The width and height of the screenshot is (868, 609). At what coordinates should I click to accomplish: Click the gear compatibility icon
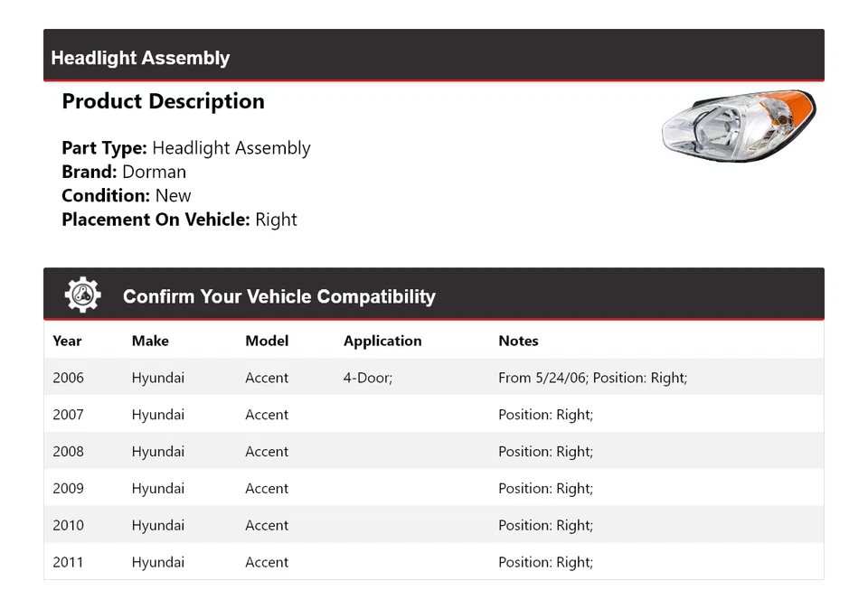pos(82,295)
